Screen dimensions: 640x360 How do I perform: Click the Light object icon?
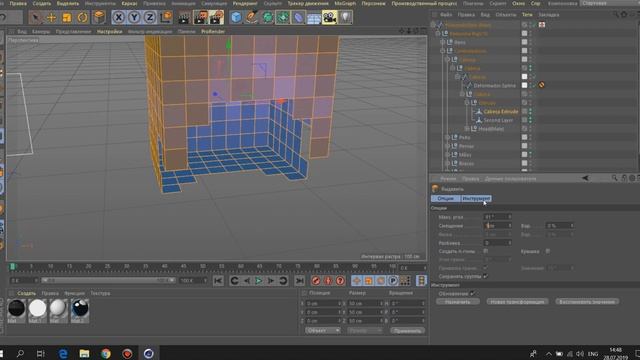click(x=345, y=18)
